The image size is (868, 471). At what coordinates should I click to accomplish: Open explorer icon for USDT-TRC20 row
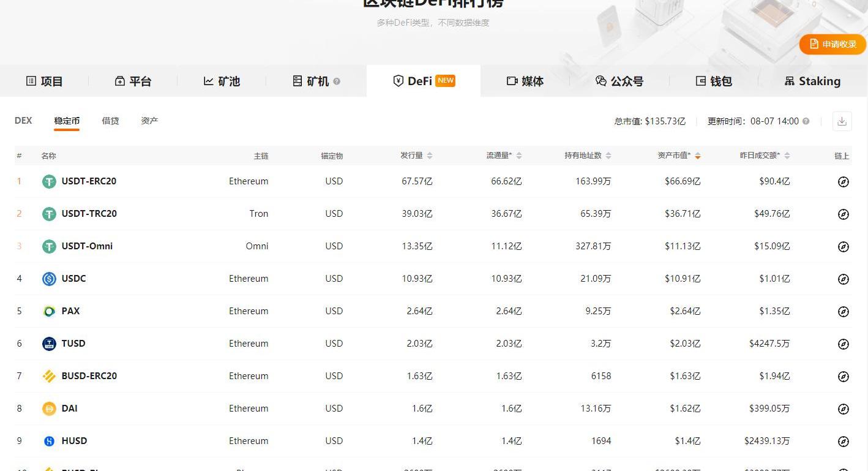[843, 214]
